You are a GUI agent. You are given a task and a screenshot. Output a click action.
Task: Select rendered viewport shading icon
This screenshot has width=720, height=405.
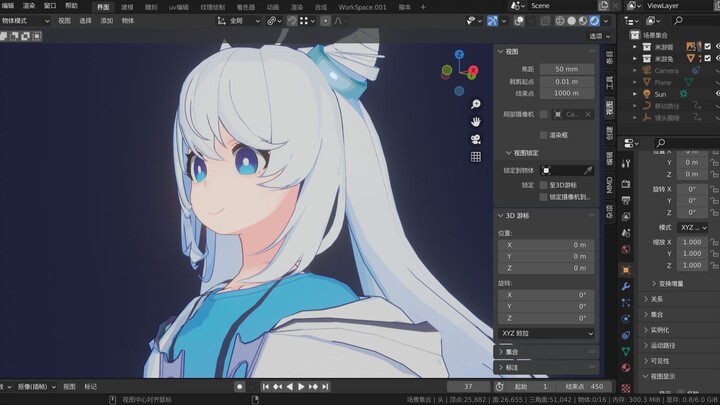point(594,21)
